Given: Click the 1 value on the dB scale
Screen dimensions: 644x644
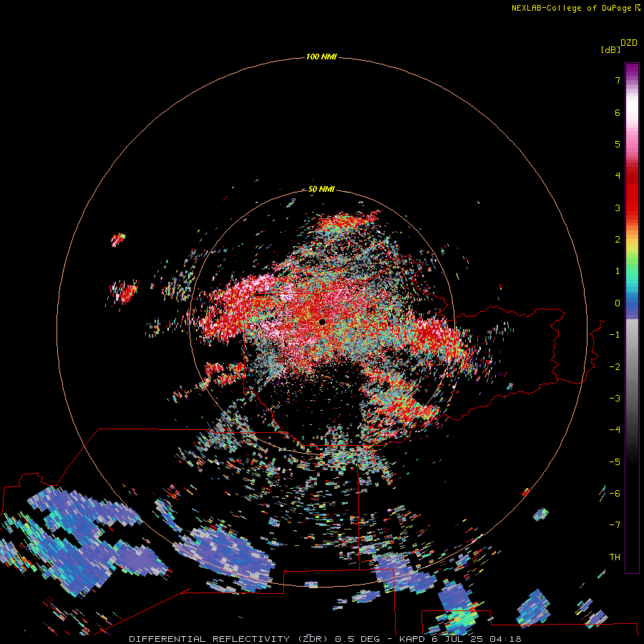Looking at the screenshot, I should (x=618, y=271).
